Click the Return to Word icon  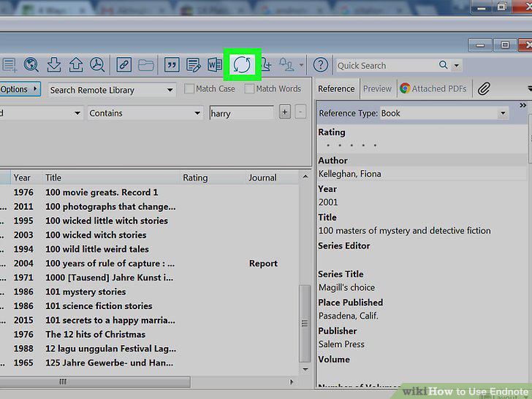pos(214,64)
